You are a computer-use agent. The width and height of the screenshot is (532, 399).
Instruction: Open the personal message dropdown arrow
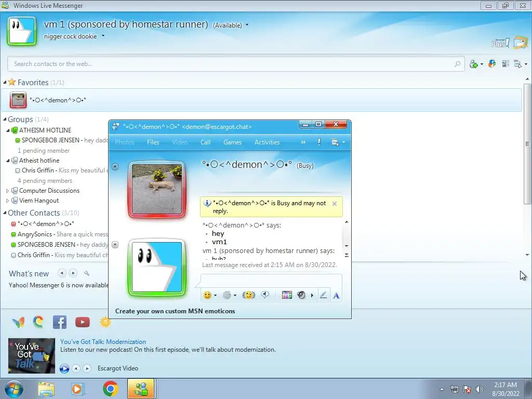[x=103, y=36]
